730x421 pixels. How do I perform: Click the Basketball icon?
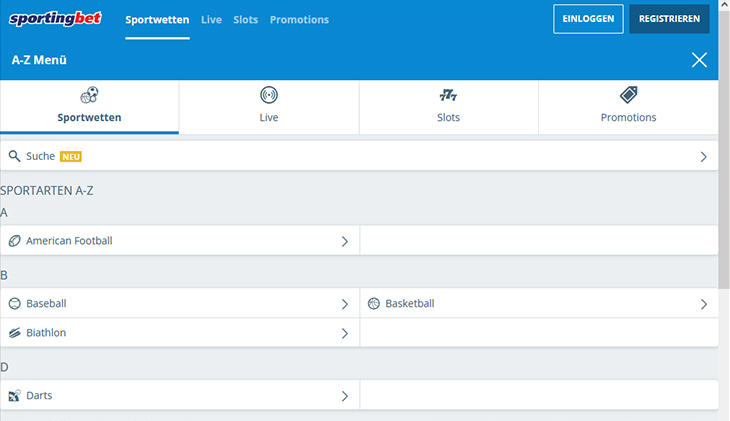coord(374,304)
